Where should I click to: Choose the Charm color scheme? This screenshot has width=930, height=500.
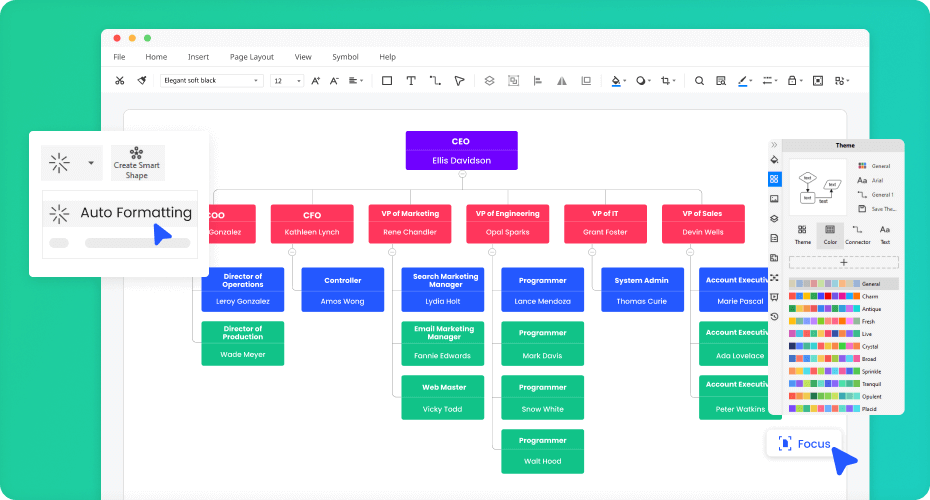coord(843,296)
